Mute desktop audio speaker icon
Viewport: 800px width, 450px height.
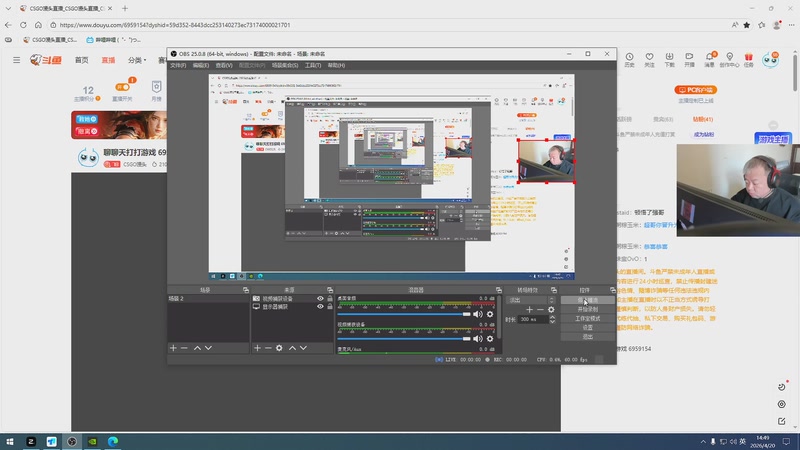point(478,314)
